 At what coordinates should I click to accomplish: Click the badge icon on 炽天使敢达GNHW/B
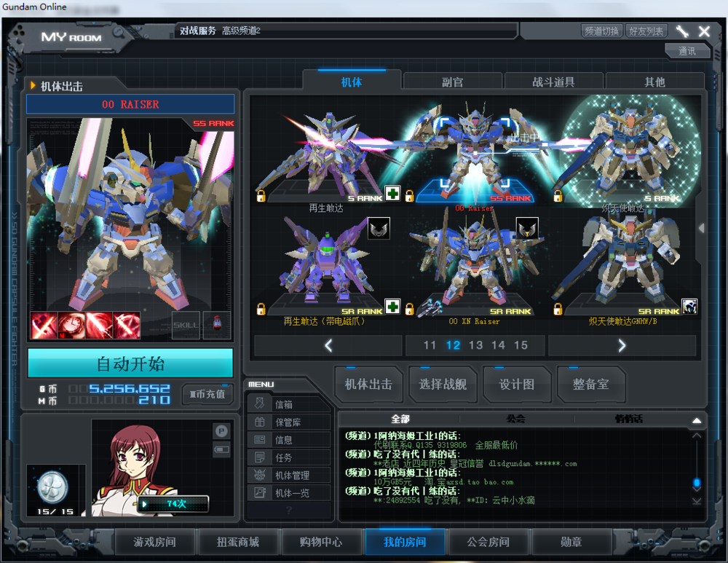[689, 307]
